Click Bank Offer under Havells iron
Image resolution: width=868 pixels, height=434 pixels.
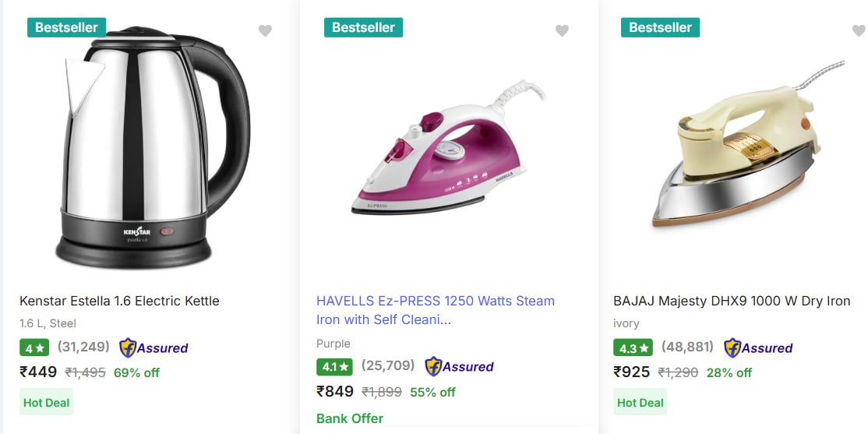pyautogui.click(x=350, y=418)
